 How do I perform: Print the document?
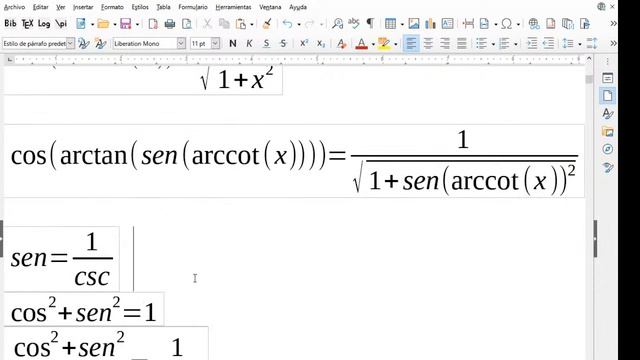(x=170, y=24)
